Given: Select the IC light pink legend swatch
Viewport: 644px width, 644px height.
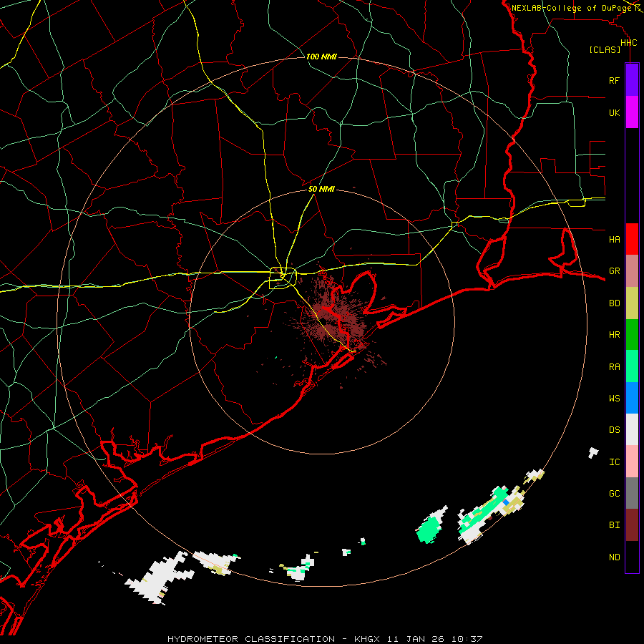Looking at the screenshot, I should 632,462.
